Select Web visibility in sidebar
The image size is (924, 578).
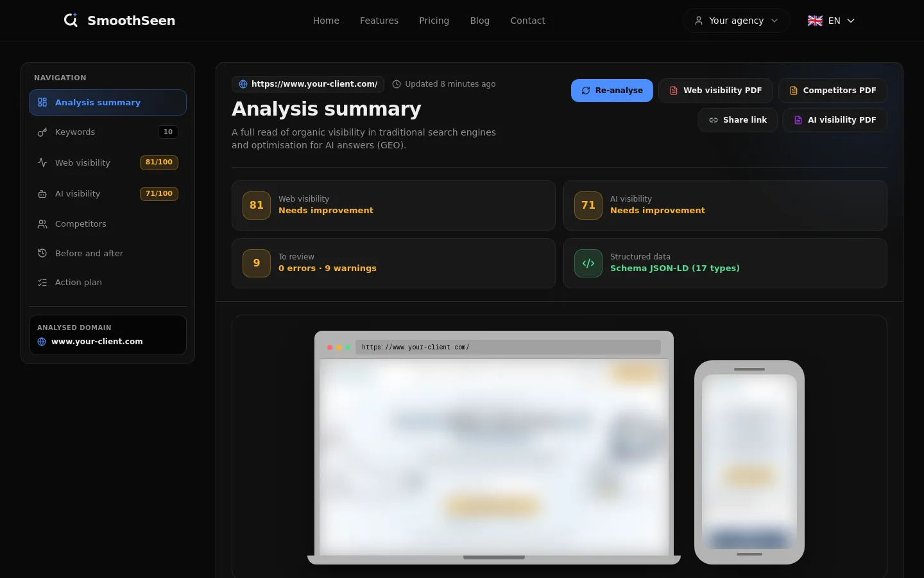(x=108, y=163)
